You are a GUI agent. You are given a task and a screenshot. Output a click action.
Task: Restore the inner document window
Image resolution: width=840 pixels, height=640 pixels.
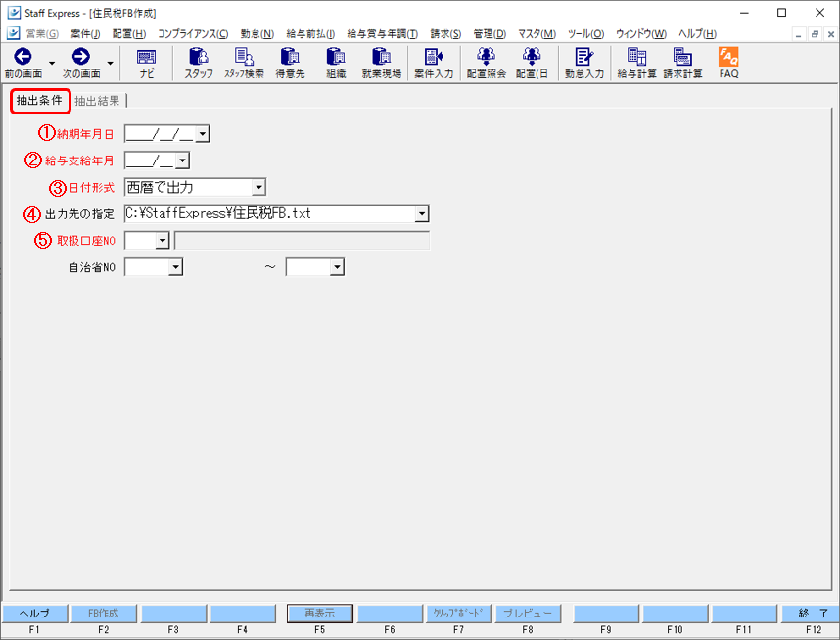pyautogui.click(x=815, y=34)
